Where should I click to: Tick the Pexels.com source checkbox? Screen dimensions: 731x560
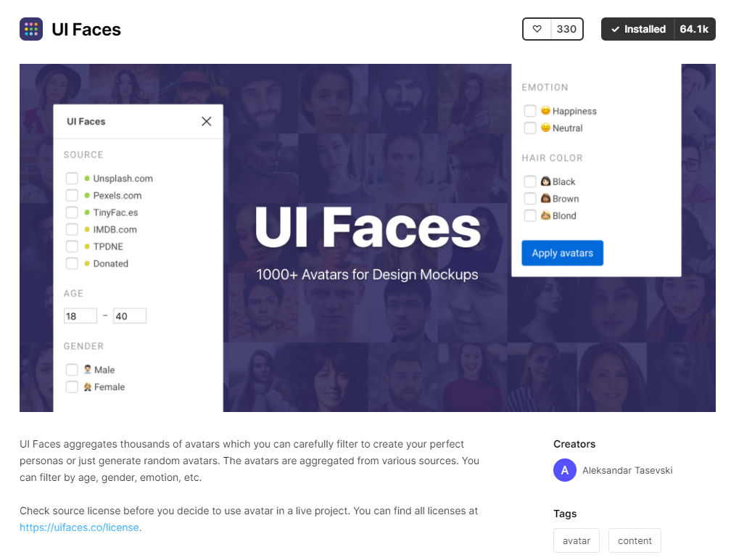point(72,195)
